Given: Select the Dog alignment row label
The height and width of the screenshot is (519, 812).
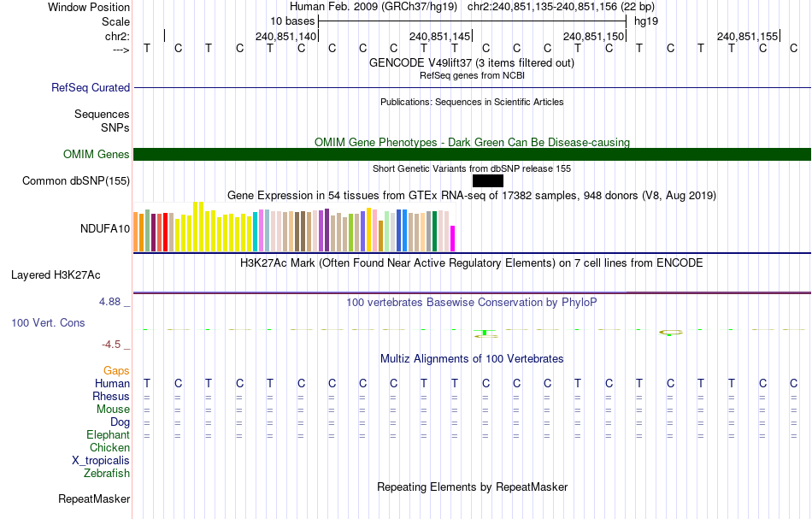Looking at the screenshot, I should point(121,422).
